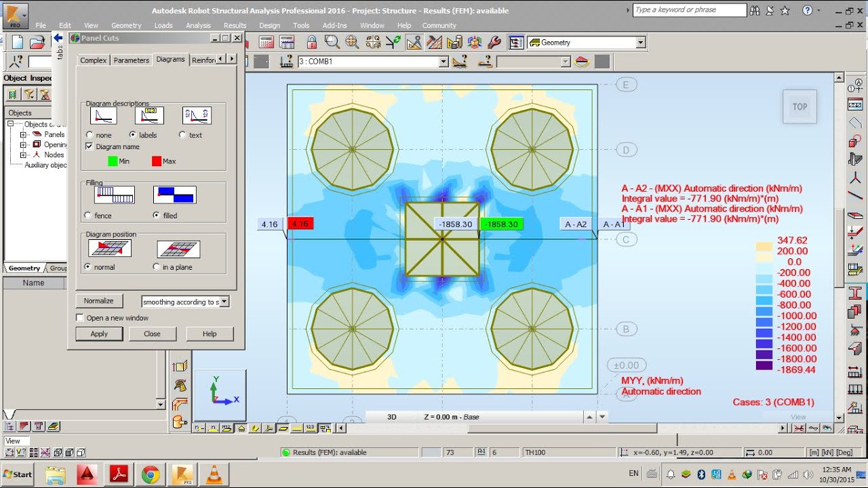This screenshot has width=868, height=488.
Task: Click the green Min color swatch
Action: tap(113, 161)
